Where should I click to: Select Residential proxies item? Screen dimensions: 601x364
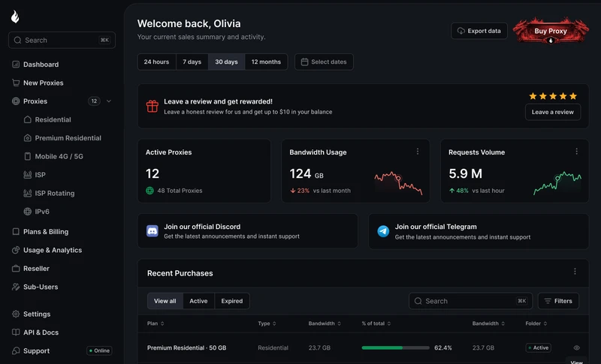(53, 119)
